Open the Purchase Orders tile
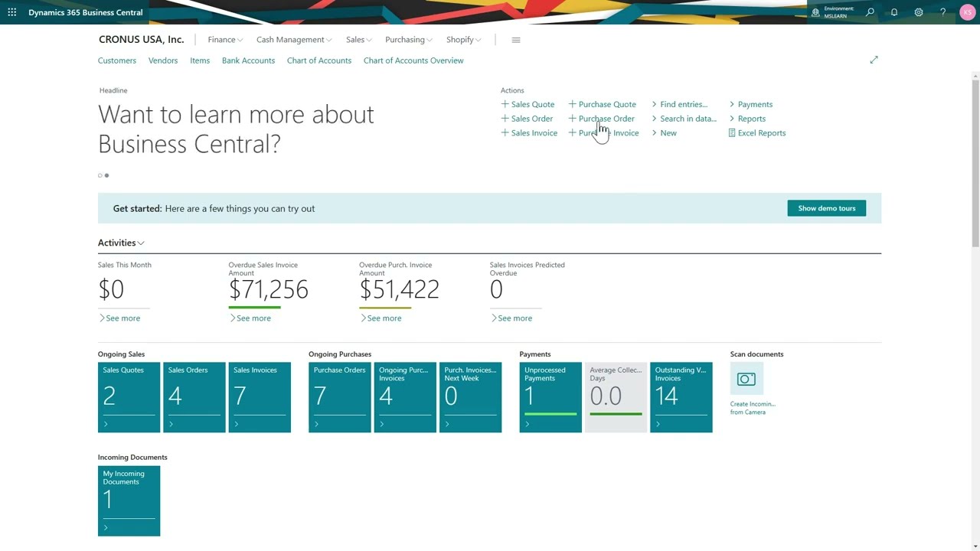Image resolution: width=980 pixels, height=551 pixels. pyautogui.click(x=340, y=397)
